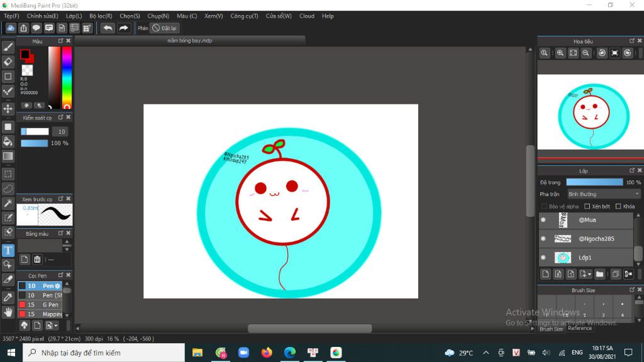Select the Move tool
Viewport: 644px width, 362px height.
click(8, 109)
